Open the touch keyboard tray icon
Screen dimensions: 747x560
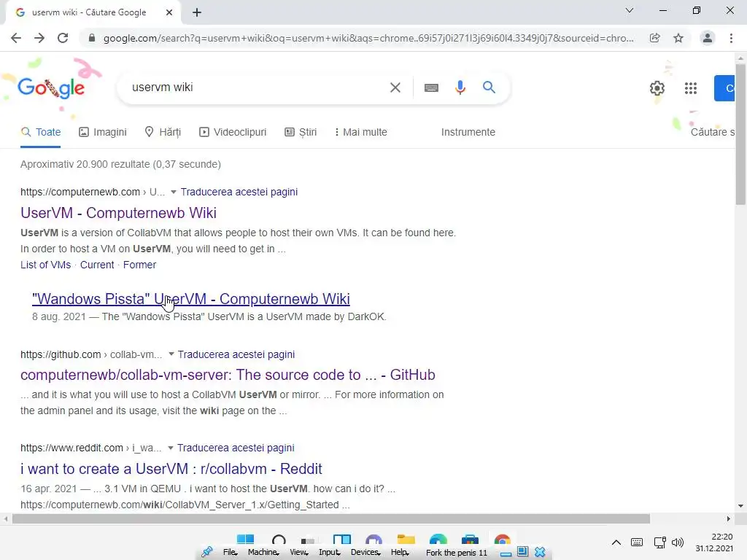point(636,542)
